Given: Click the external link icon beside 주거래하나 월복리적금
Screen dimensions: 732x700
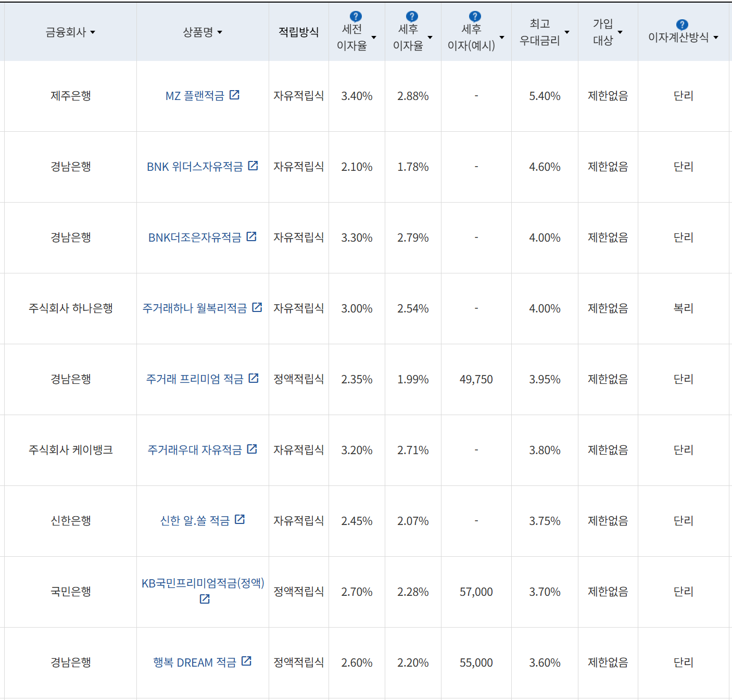Looking at the screenshot, I should (x=257, y=307).
